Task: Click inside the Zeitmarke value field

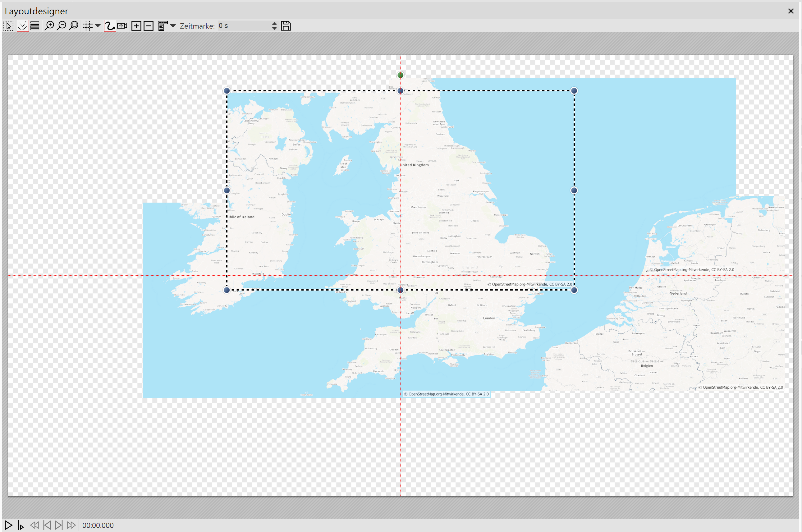Action: point(244,25)
